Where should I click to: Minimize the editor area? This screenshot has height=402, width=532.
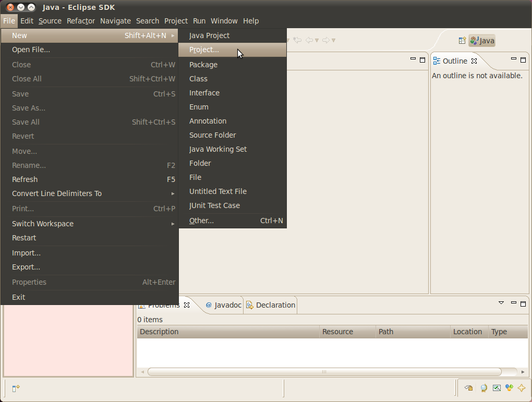(413, 59)
